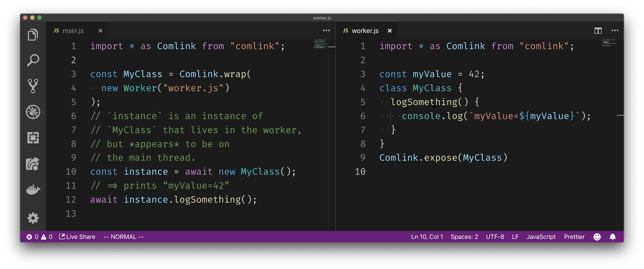The image size is (644, 269).
Task: Open the Source Control view
Action: [x=33, y=86]
